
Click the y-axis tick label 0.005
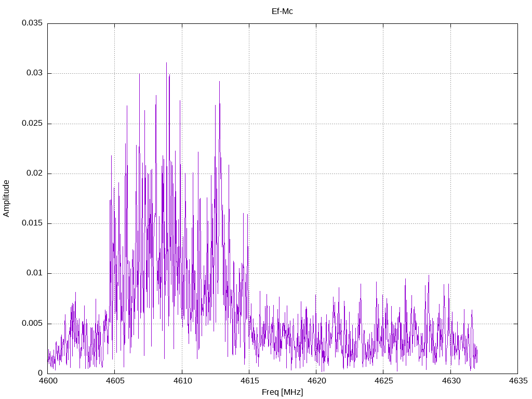tap(32, 323)
